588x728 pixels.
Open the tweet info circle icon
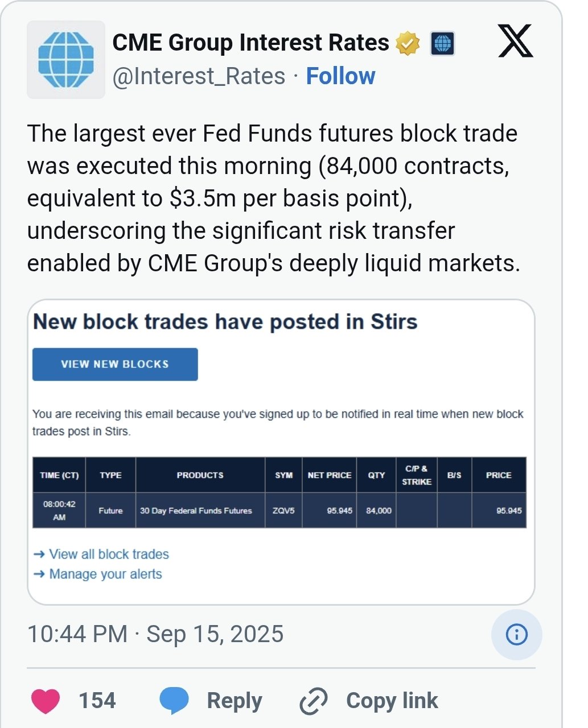(x=517, y=634)
